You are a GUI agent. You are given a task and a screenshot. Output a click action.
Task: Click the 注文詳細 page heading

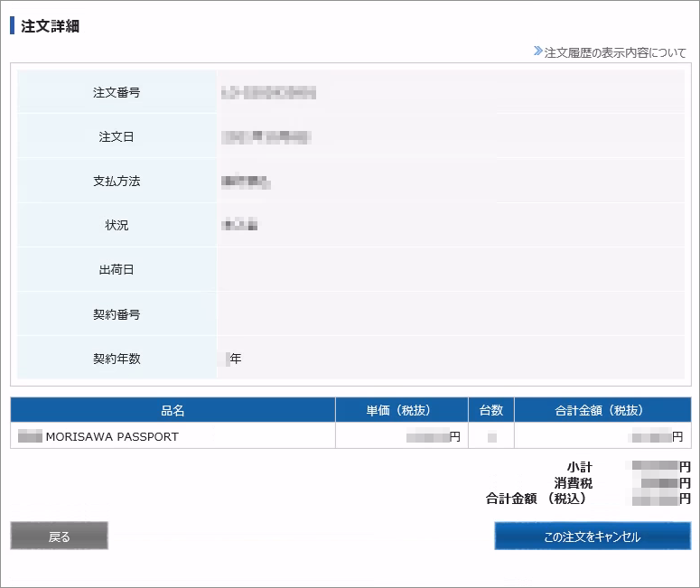pos(51,26)
